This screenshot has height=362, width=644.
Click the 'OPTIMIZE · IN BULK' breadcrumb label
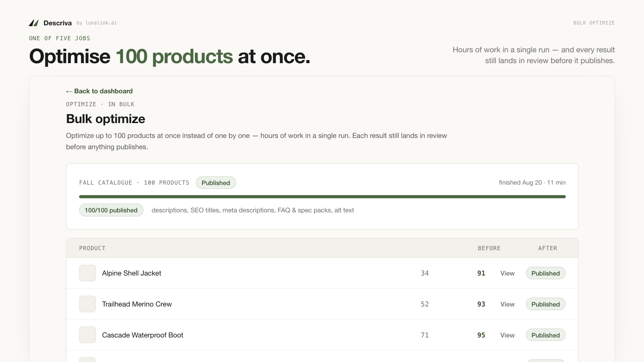pos(100,104)
